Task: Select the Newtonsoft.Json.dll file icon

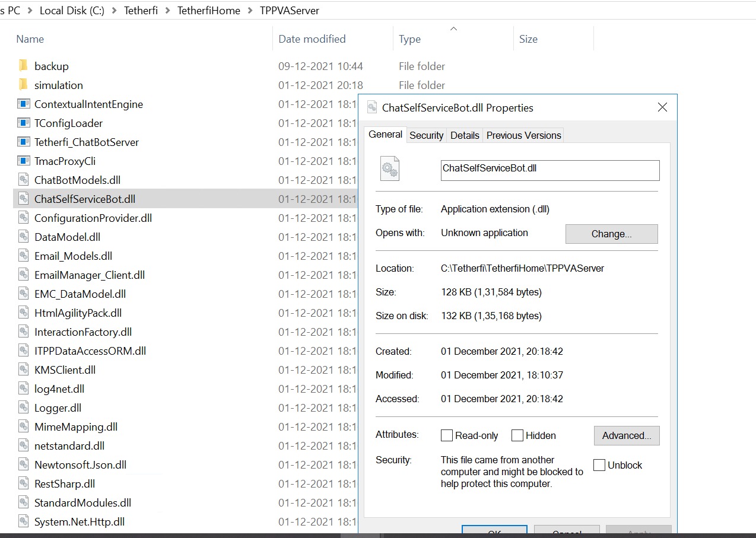Action: (x=22, y=464)
